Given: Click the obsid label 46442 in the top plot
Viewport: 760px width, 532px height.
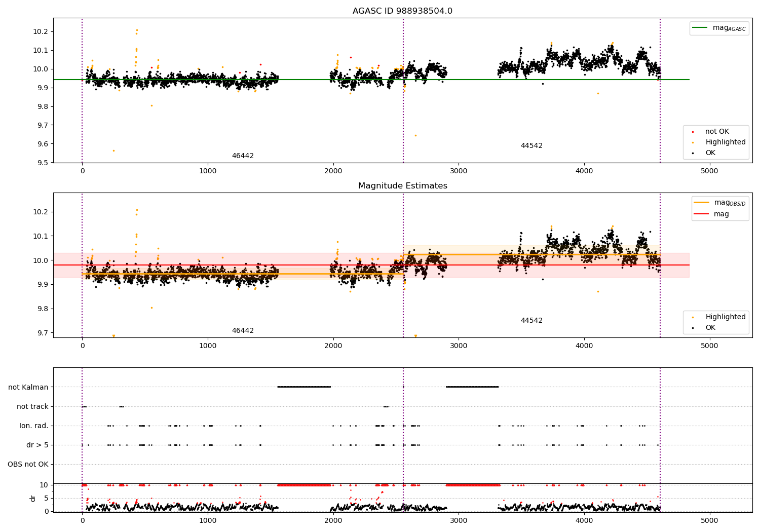Looking at the screenshot, I should click(x=243, y=156).
